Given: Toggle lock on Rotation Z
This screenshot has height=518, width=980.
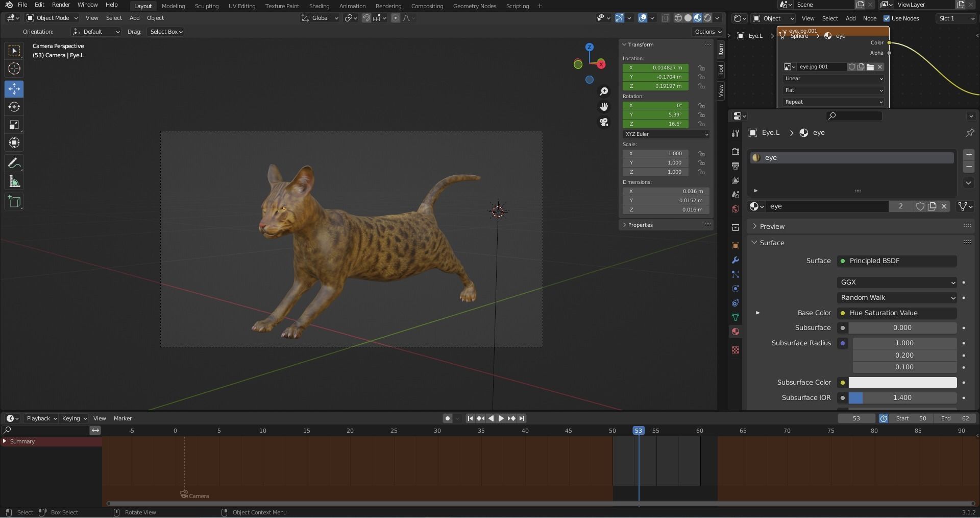Looking at the screenshot, I should 702,124.
